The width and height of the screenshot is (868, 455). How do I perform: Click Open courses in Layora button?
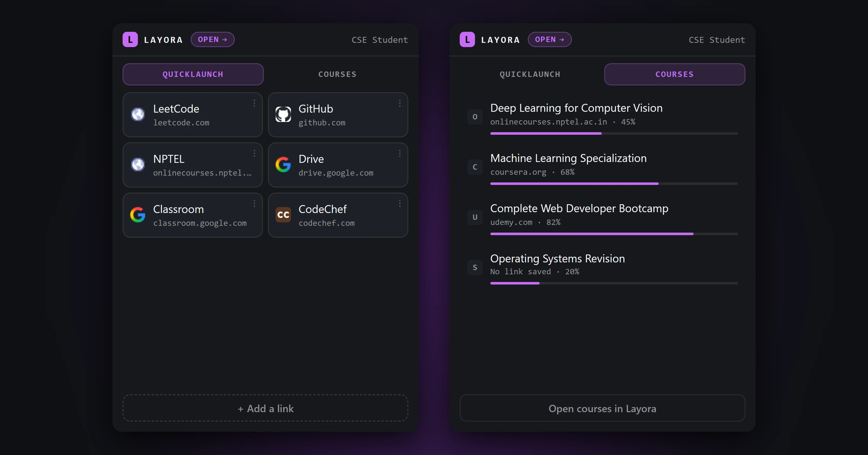pyautogui.click(x=602, y=408)
